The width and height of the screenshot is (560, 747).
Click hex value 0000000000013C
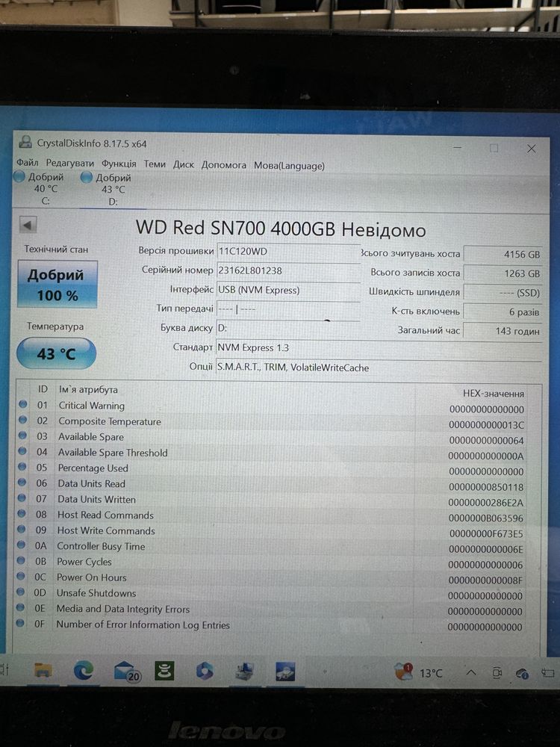coord(486,425)
